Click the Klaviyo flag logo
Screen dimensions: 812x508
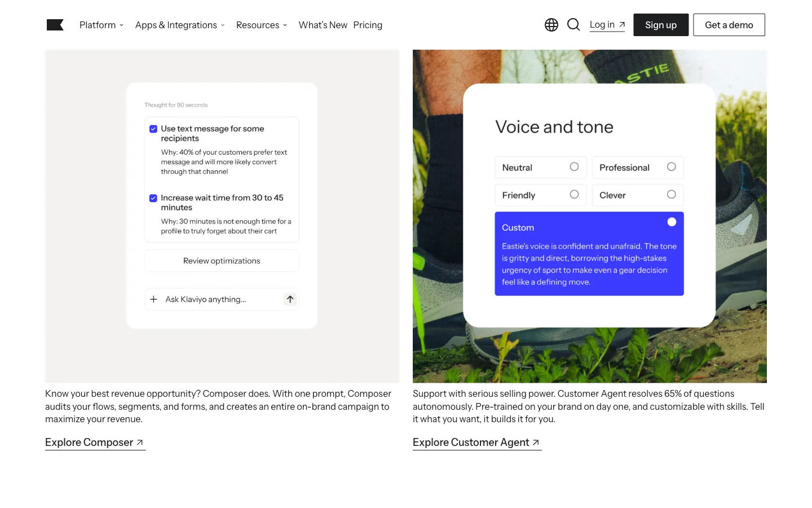55,25
